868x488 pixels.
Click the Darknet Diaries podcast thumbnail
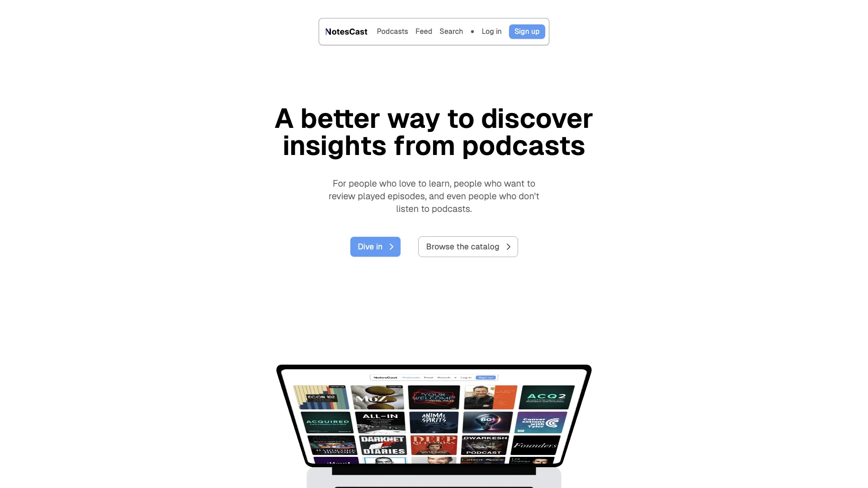pyautogui.click(x=382, y=446)
